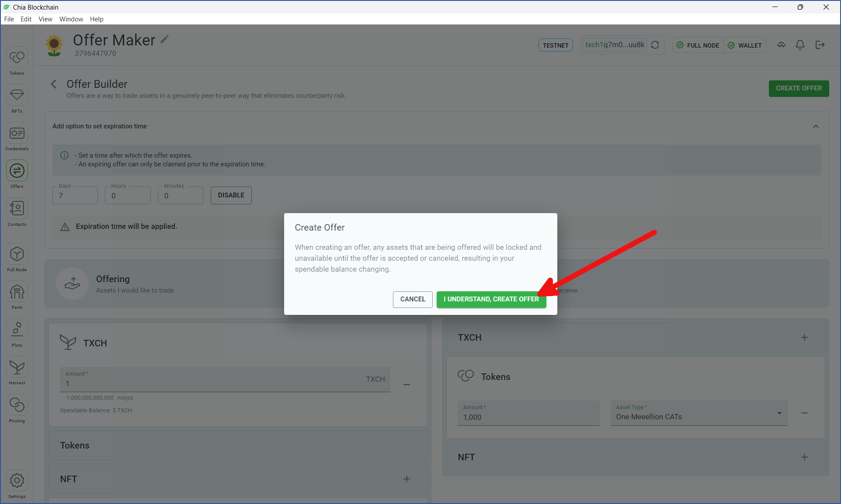This screenshot has height=504, width=841.
Task: Click the Create Offer button at top right
Action: 799,88
